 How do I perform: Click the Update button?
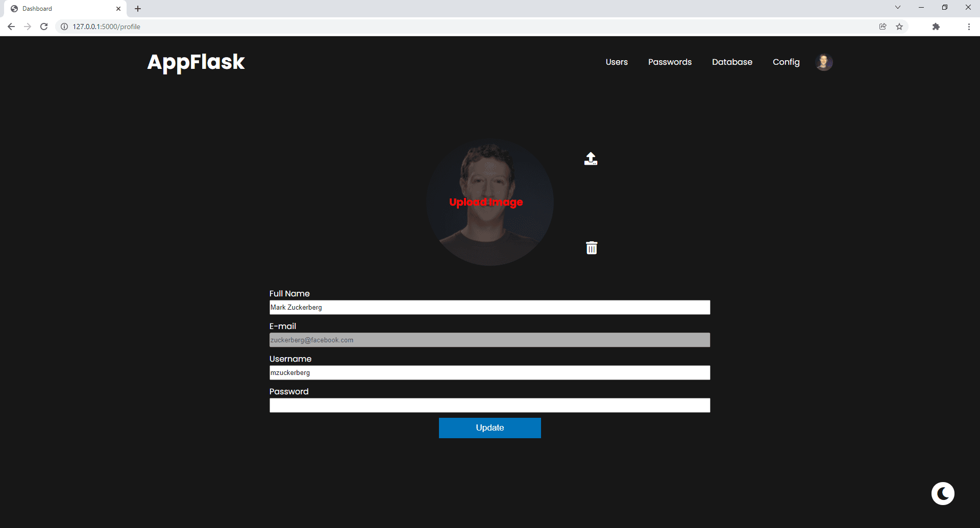click(490, 428)
